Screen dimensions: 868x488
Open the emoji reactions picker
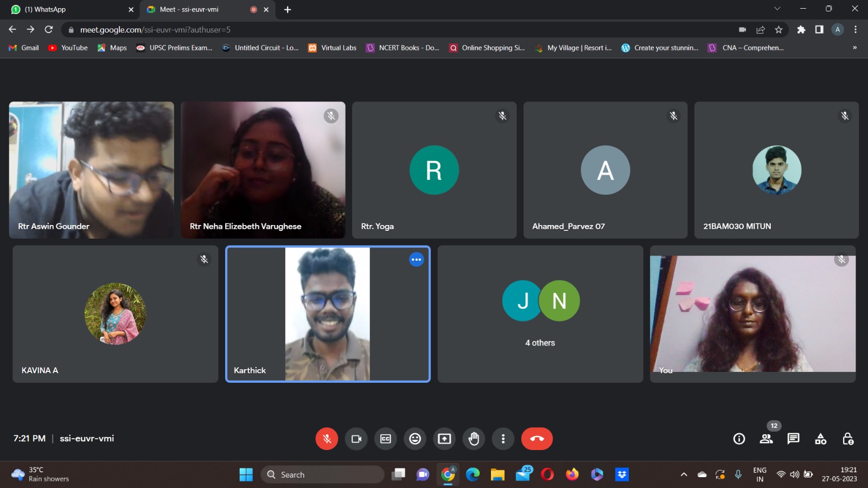pos(415,439)
